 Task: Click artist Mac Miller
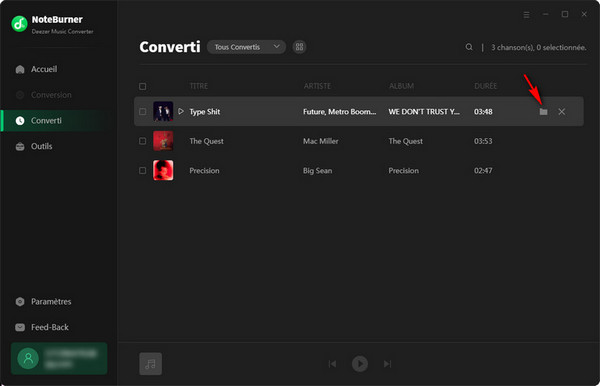(x=321, y=141)
